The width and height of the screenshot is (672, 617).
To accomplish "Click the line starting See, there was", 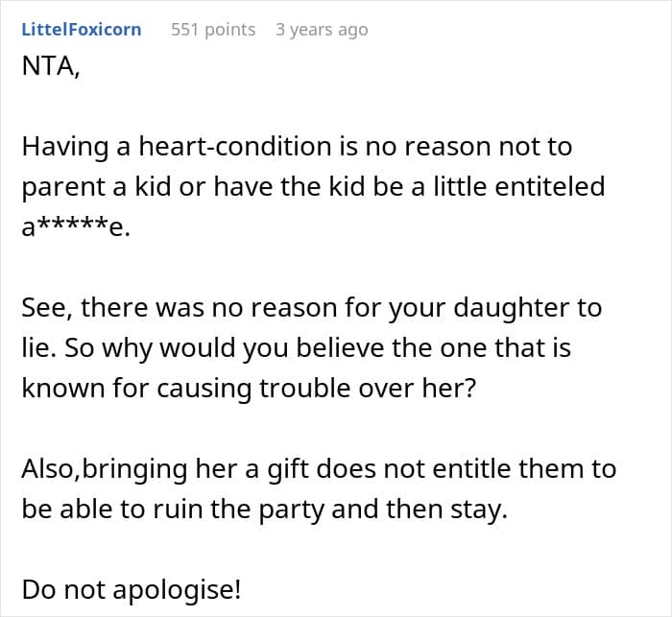I will pyautogui.click(x=312, y=308).
